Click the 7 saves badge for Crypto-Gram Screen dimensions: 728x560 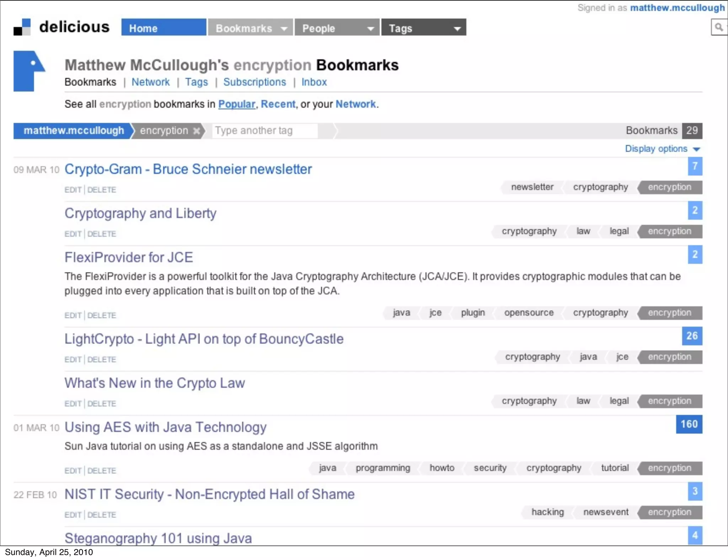695,166
